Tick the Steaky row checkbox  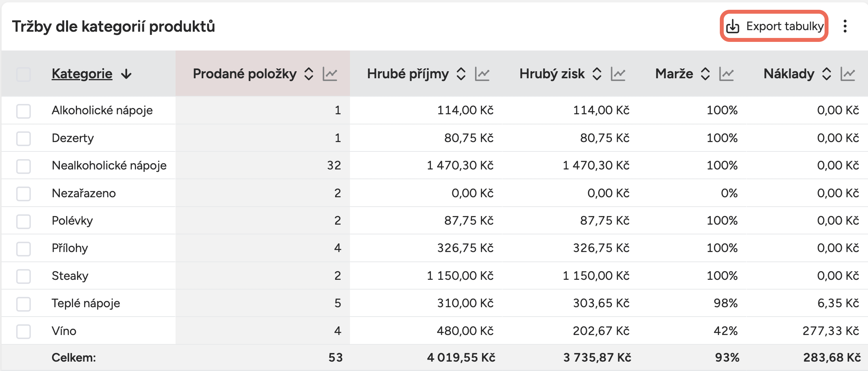pyautogui.click(x=23, y=276)
